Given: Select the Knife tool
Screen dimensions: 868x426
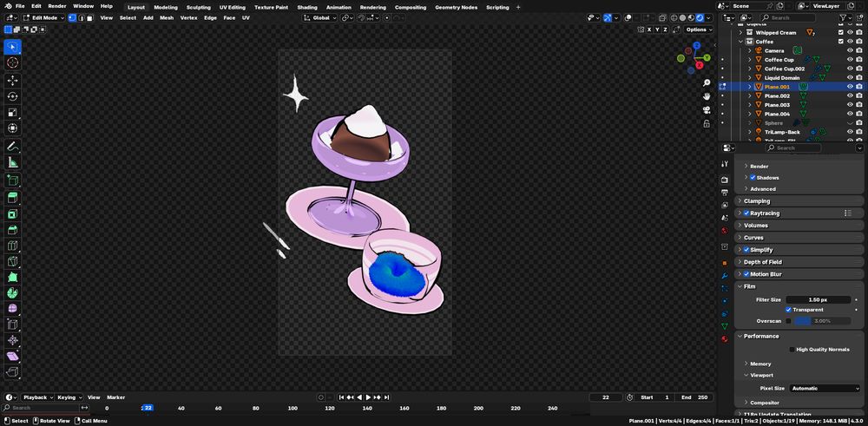Looking at the screenshot, I should [x=12, y=261].
